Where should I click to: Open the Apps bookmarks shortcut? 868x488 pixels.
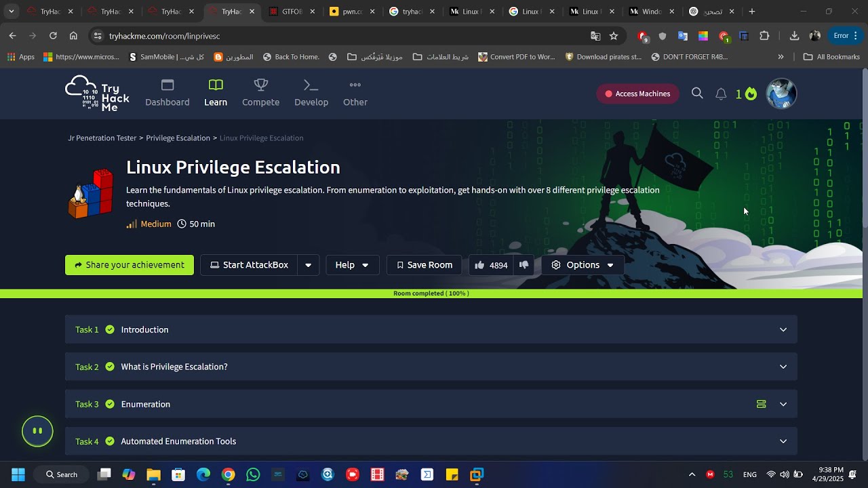coord(20,57)
